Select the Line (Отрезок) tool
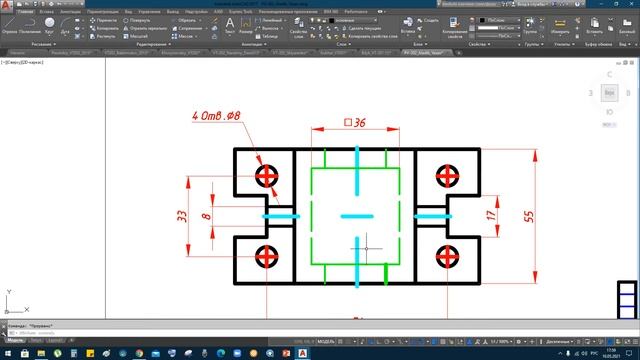The height and width of the screenshot is (360, 640). pyautogui.click(x=9, y=25)
